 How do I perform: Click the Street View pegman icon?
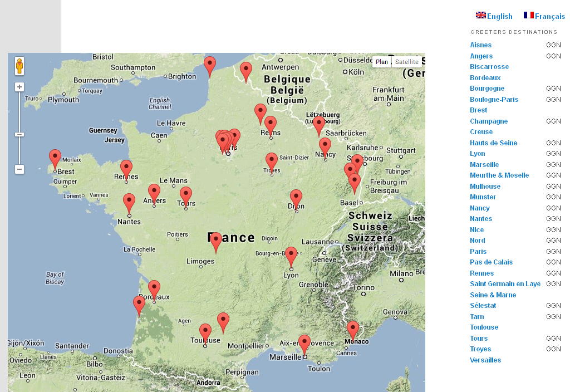[x=19, y=66]
